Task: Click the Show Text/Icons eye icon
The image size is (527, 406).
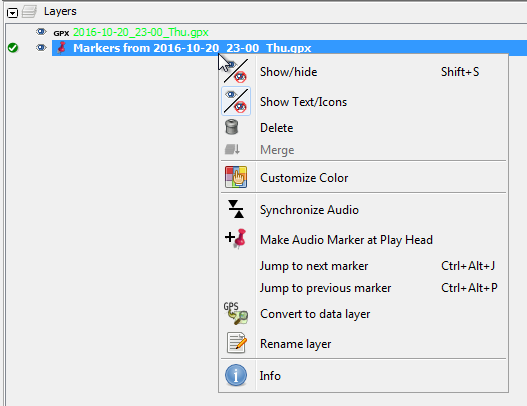Action: point(236,101)
